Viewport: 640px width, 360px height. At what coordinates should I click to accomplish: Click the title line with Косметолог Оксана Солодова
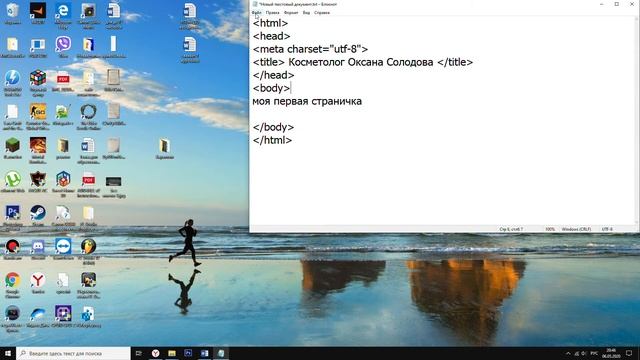[x=363, y=62]
